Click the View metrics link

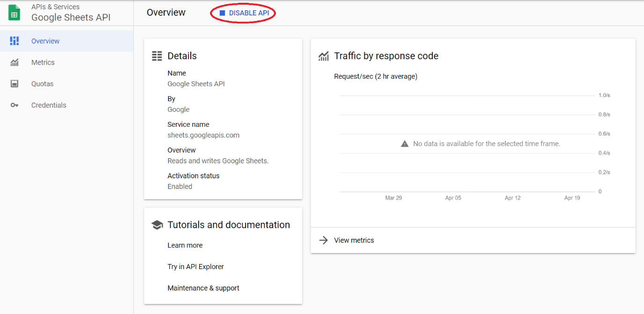(x=354, y=240)
